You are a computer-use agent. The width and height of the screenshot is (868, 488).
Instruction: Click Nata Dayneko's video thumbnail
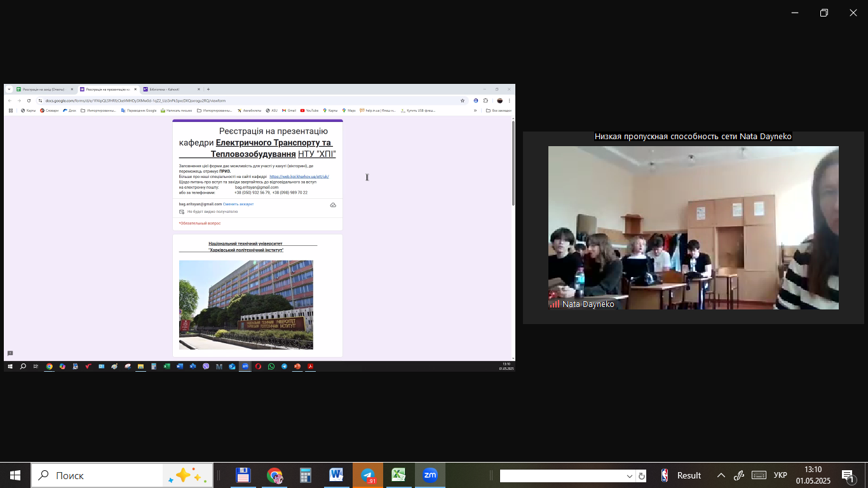(693, 227)
